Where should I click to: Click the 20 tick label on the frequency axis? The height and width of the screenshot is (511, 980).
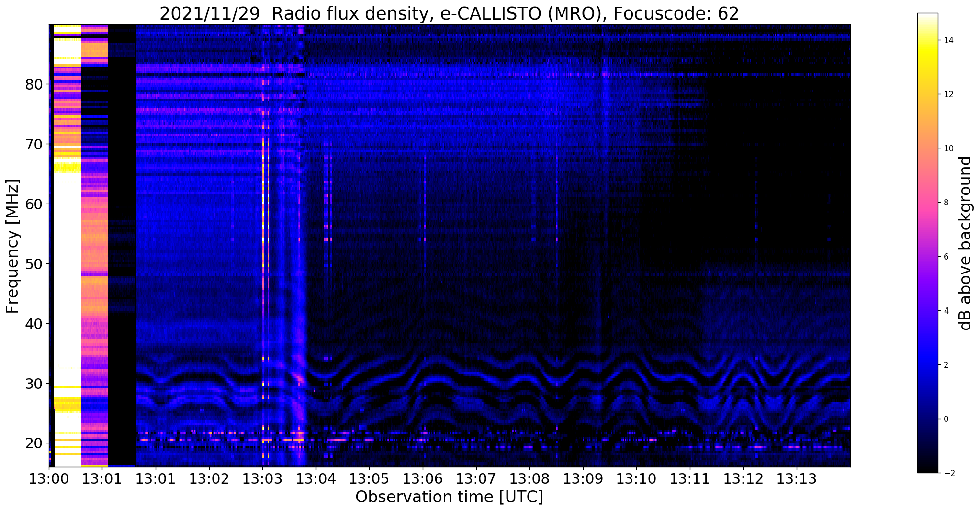(x=34, y=443)
